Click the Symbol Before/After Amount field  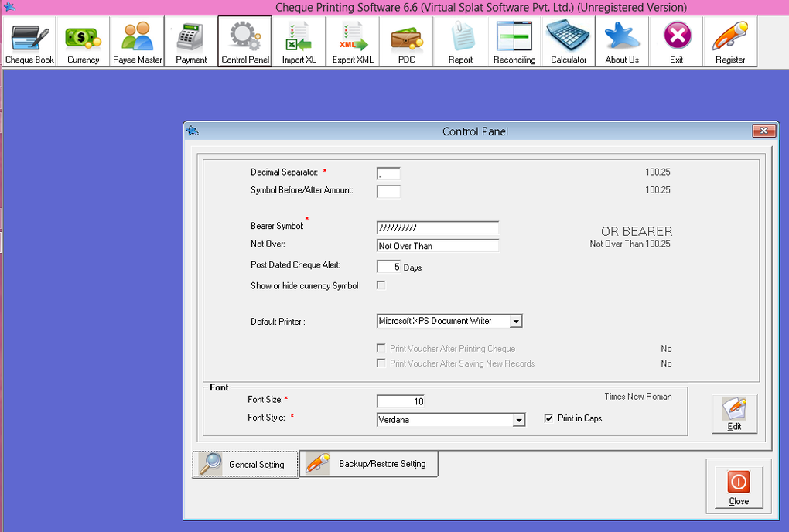coord(388,192)
